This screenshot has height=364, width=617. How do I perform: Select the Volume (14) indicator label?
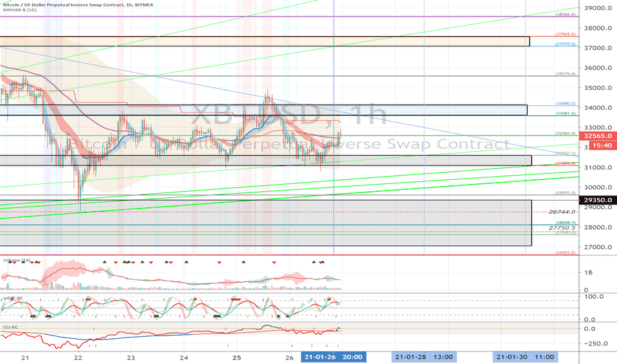click(x=17, y=261)
